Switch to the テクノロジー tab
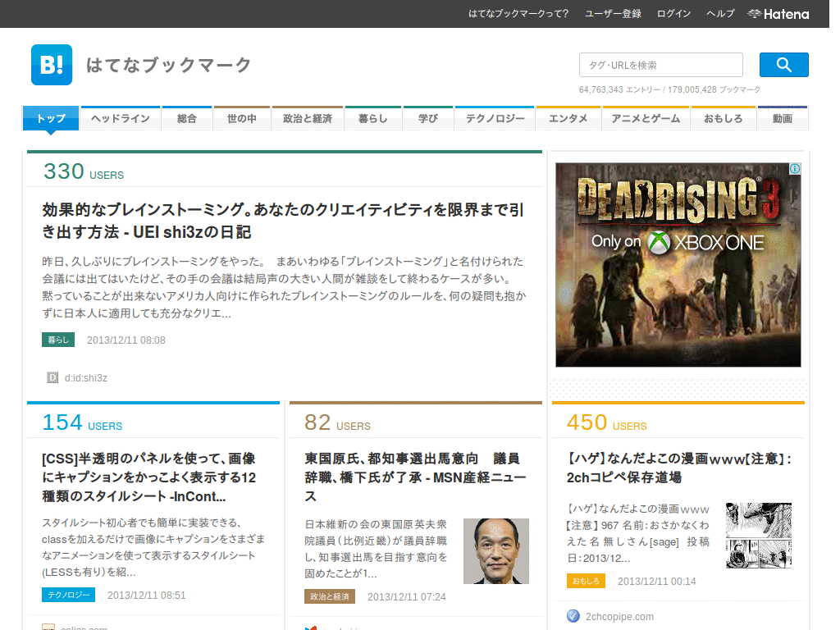840x630 pixels. (495, 118)
